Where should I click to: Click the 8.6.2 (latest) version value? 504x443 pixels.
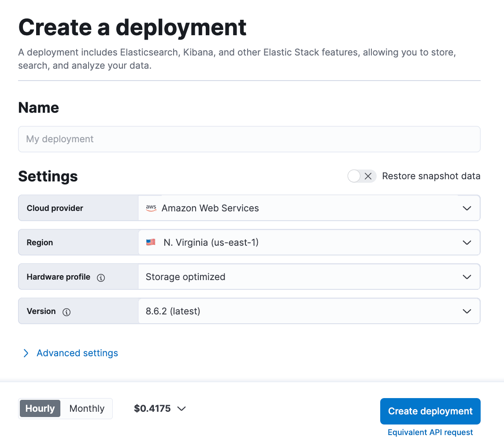[173, 311]
